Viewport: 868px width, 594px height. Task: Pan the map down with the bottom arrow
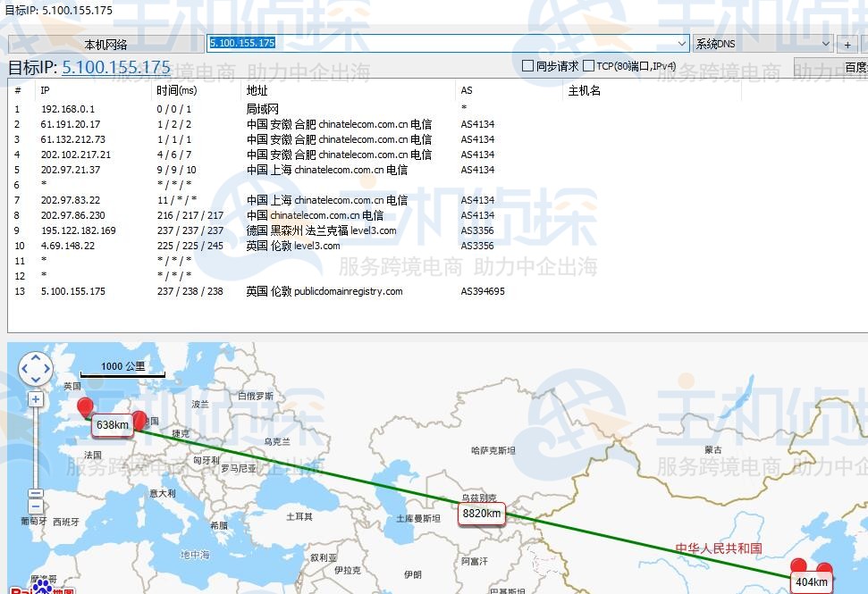(36, 381)
